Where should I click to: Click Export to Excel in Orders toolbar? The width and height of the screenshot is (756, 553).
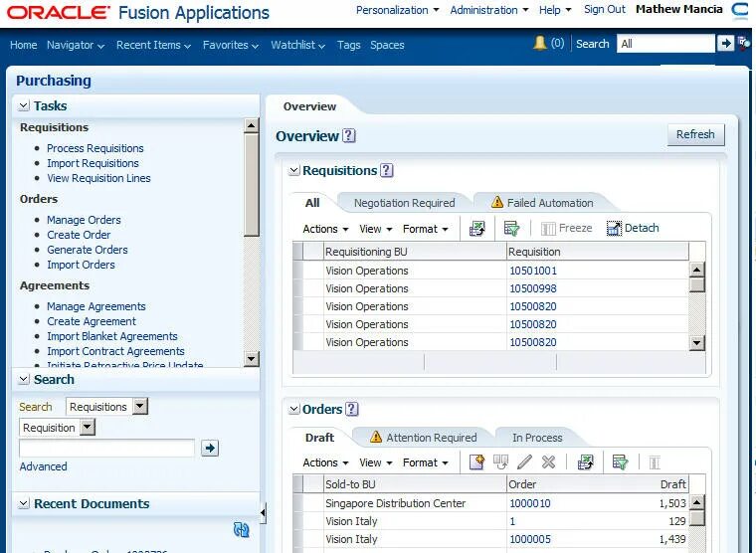coord(586,462)
